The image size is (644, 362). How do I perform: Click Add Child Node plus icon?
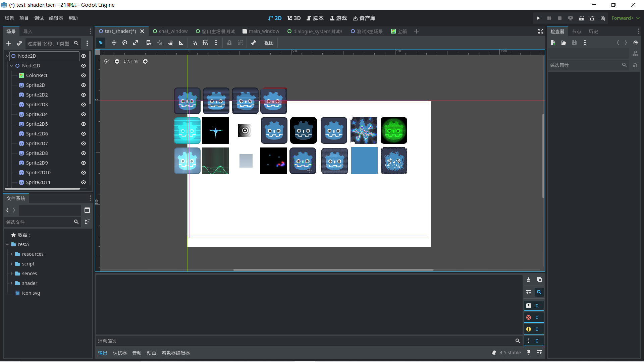click(9, 43)
